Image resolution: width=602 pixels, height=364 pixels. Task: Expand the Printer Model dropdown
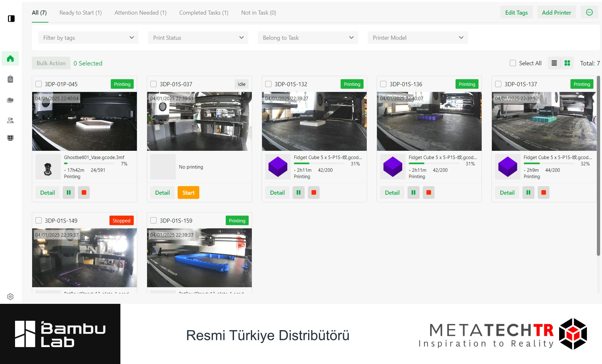tap(418, 38)
